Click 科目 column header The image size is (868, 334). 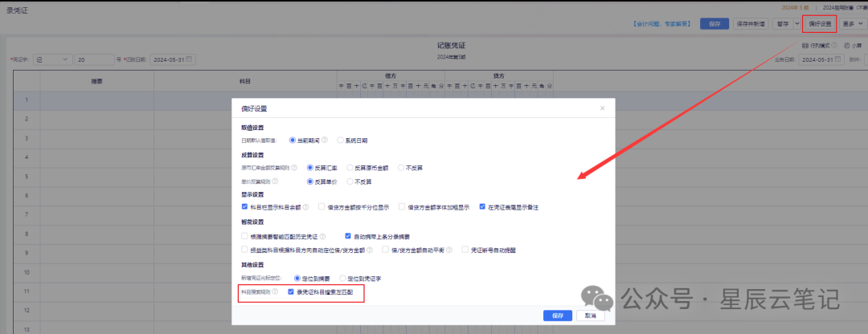245,81
